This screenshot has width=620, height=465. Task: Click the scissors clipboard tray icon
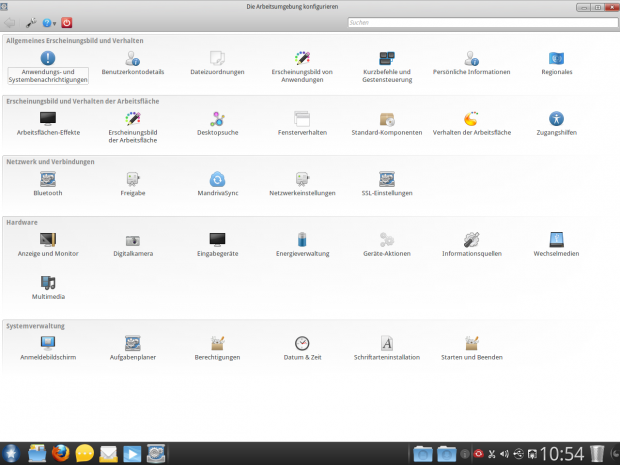[491, 454]
